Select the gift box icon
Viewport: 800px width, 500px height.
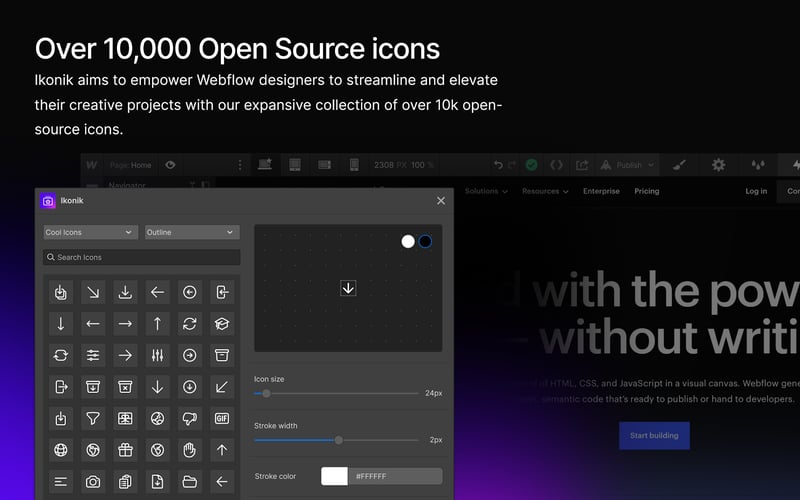click(125, 450)
